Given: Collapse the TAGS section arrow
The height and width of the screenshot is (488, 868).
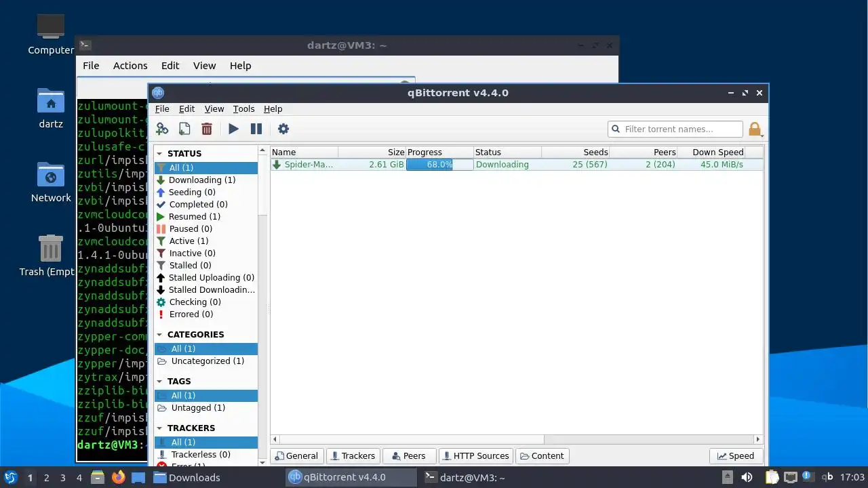Looking at the screenshot, I should (160, 381).
